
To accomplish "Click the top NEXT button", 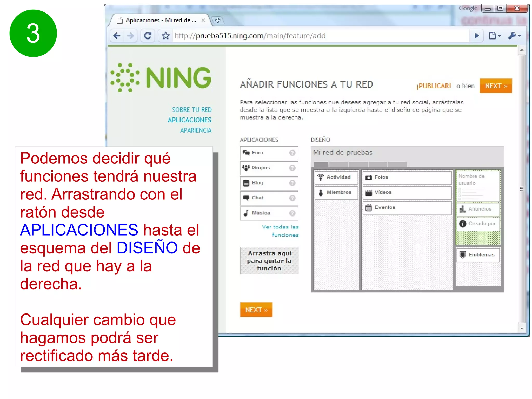I will (x=496, y=86).
